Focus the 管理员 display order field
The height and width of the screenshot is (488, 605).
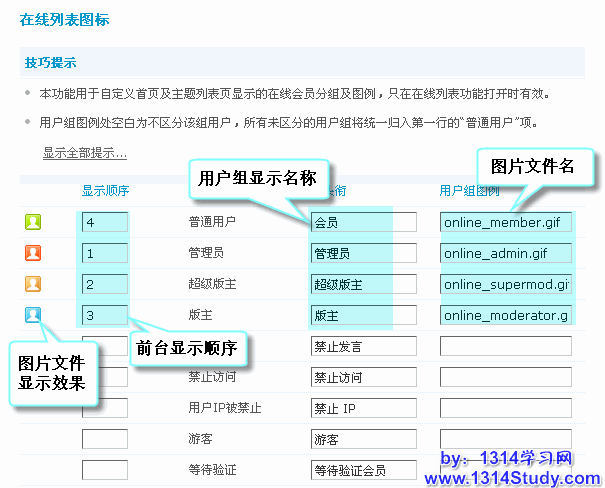click(x=105, y=253)
